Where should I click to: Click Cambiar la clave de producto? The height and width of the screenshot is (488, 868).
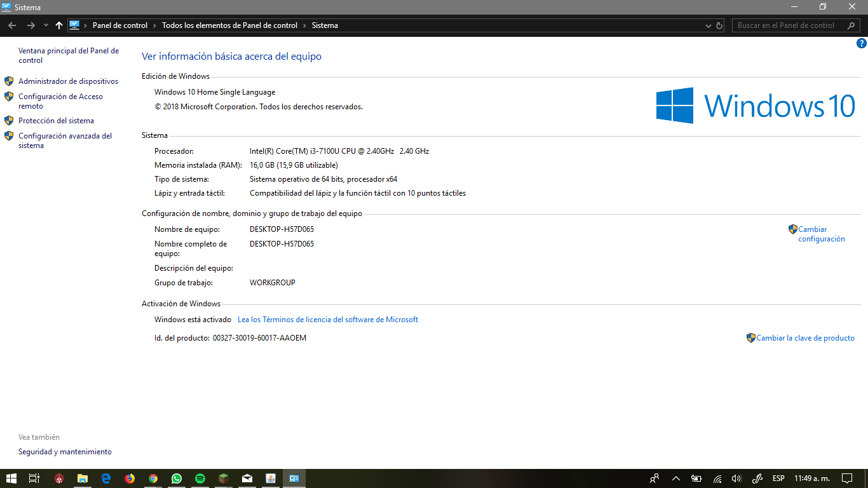click(x=805, y=338)
